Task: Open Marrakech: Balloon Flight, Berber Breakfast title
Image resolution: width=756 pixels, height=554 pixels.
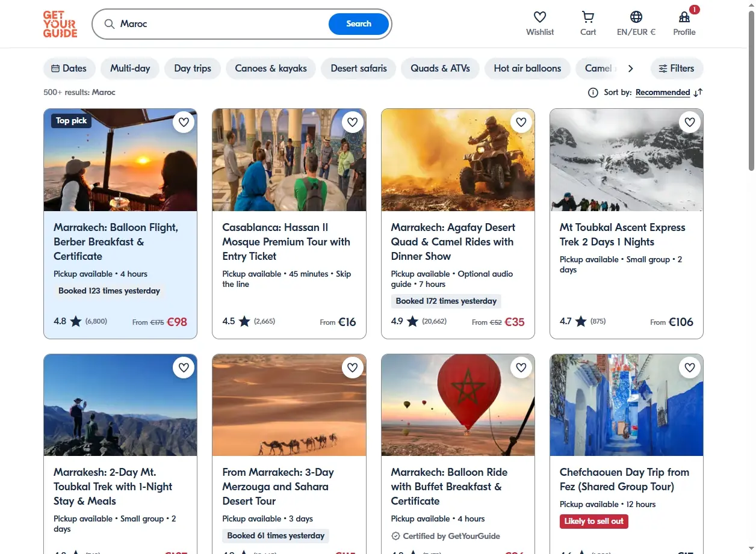Action: coord(116,242)
